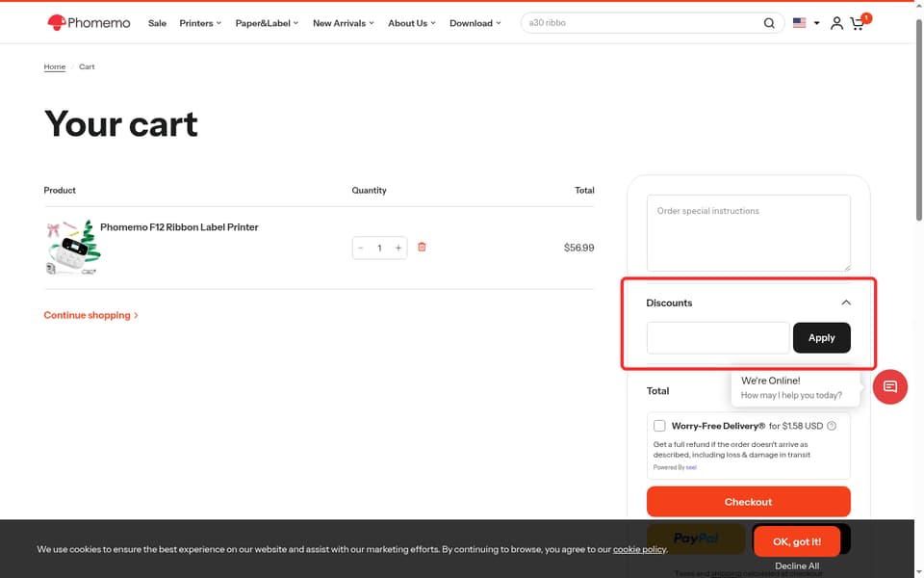Click the discount code input field
Image resolution: width=924 pixels, height=578 pixels.
718,338
